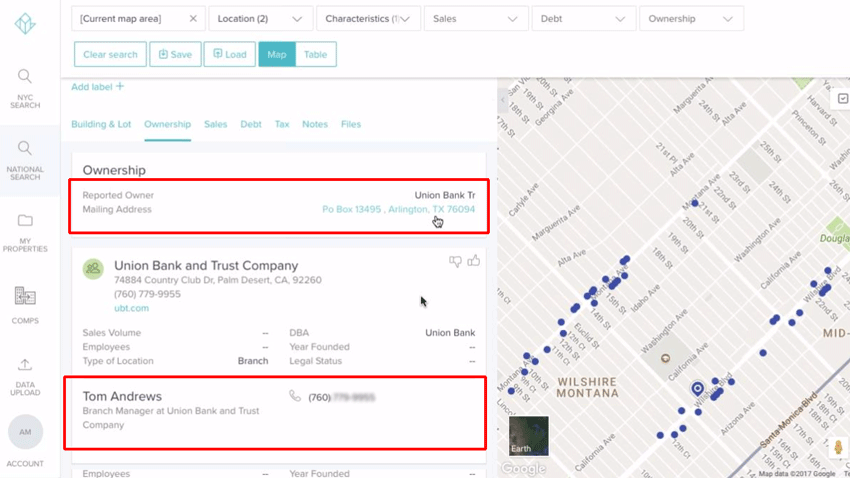Screen dimensions: 850x478
Task: Open the Building & Lot tab
Action: click(x=101, y=124)
